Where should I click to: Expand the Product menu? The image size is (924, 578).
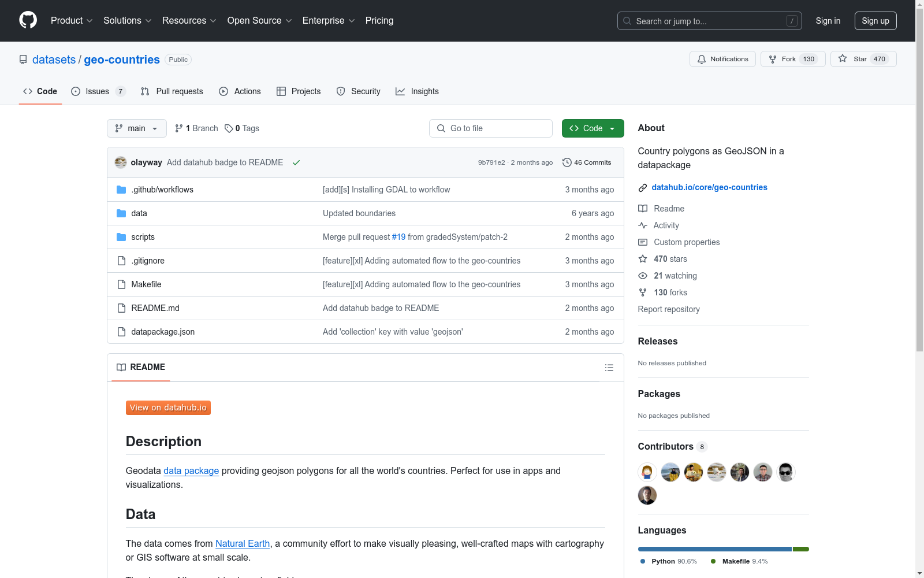pos(72,21)
